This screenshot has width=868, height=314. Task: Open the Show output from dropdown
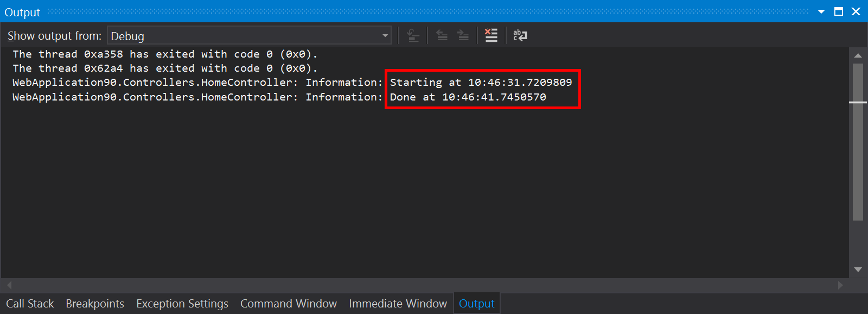click(249, 36)
